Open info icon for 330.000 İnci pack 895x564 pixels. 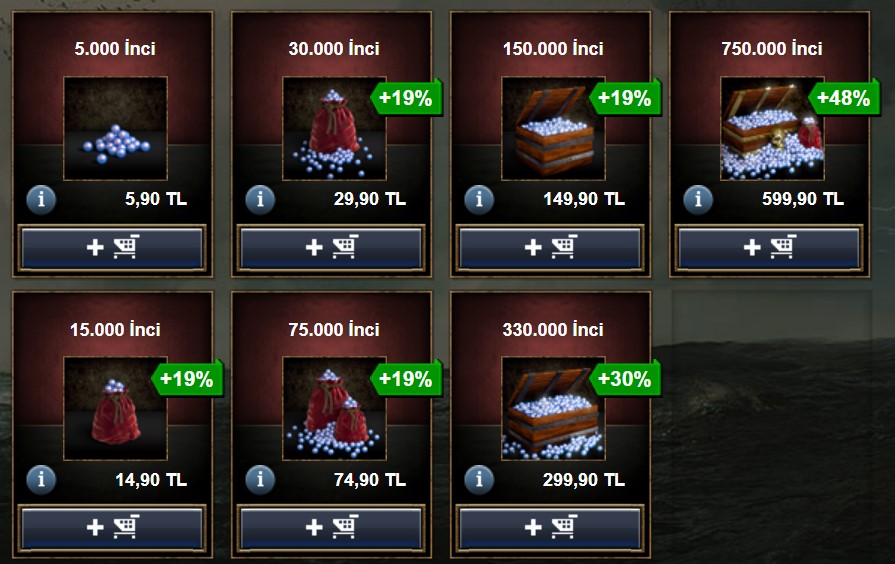pyautogui.click(x=479, y=480)
